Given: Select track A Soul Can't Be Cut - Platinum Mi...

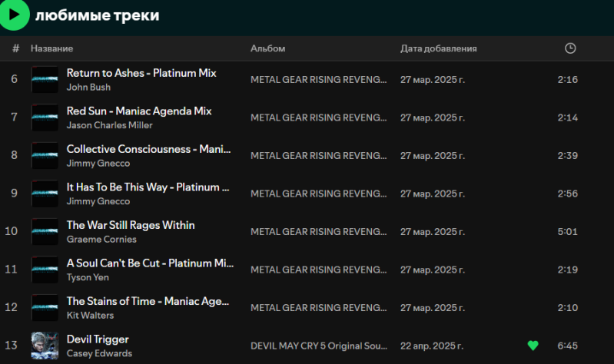Looking at the screenshot, I should [x=150, y=263].
